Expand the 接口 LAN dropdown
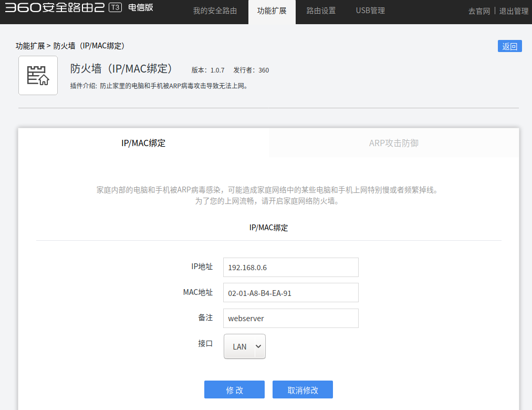The image size is (532, 410). 245,346
